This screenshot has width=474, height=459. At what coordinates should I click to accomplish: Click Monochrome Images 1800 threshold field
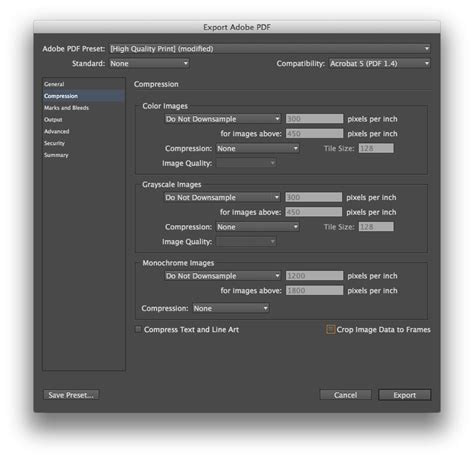point(314,290)
